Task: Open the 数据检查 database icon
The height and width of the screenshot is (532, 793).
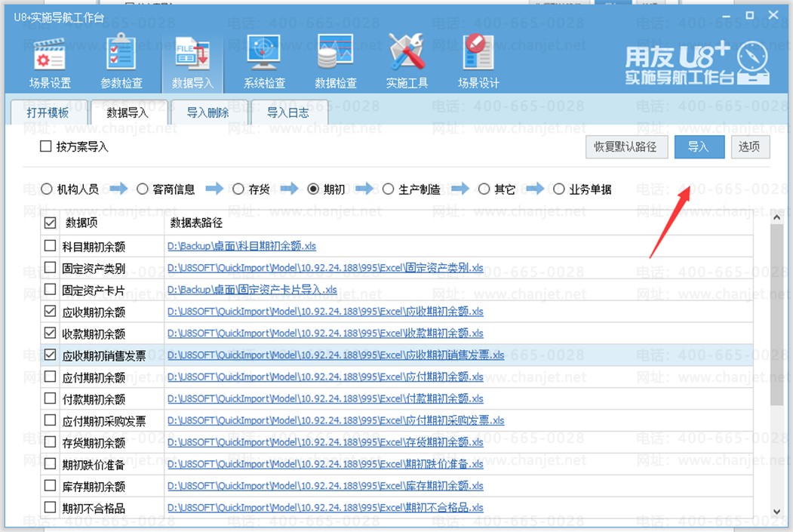Action: (x=335, y=62)
